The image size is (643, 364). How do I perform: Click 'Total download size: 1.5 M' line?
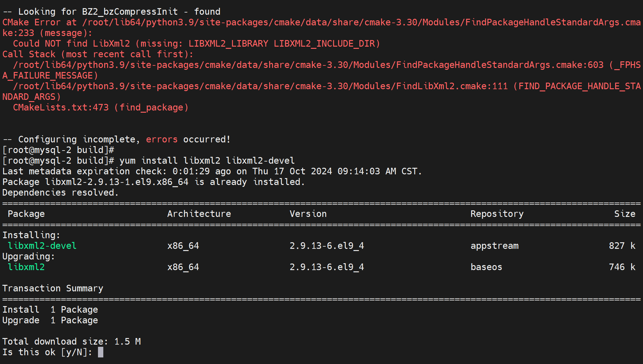pos(72,341)
